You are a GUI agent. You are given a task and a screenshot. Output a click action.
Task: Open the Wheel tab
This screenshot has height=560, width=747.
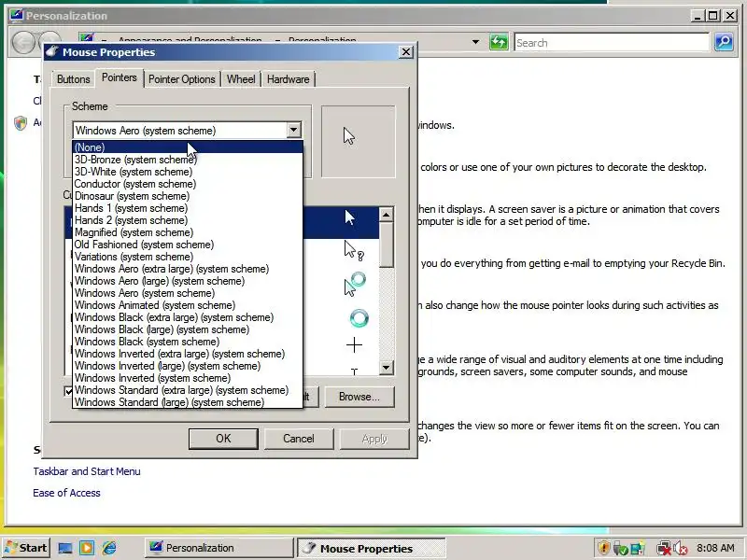[241, 79]
